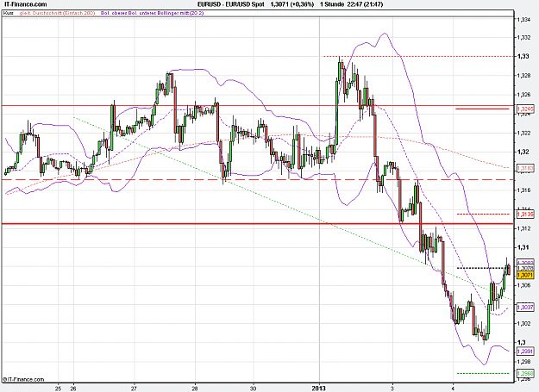
Task: Click the 27 date label on time axis
Action: pos(134,389)
